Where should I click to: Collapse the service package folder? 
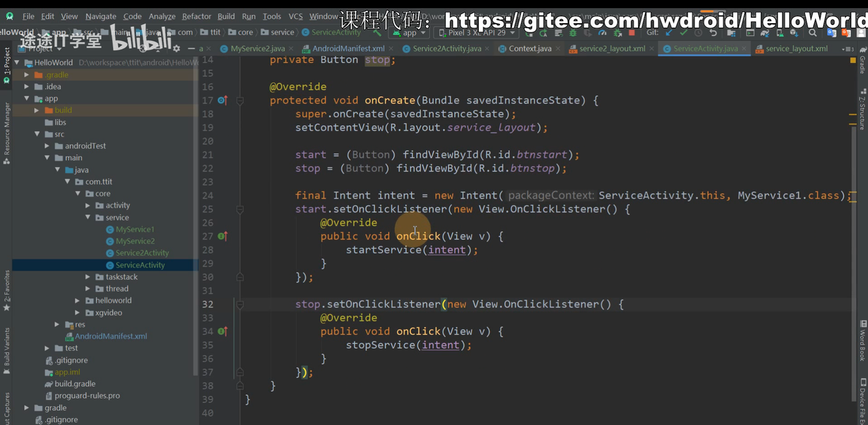(x=88, y=217)
